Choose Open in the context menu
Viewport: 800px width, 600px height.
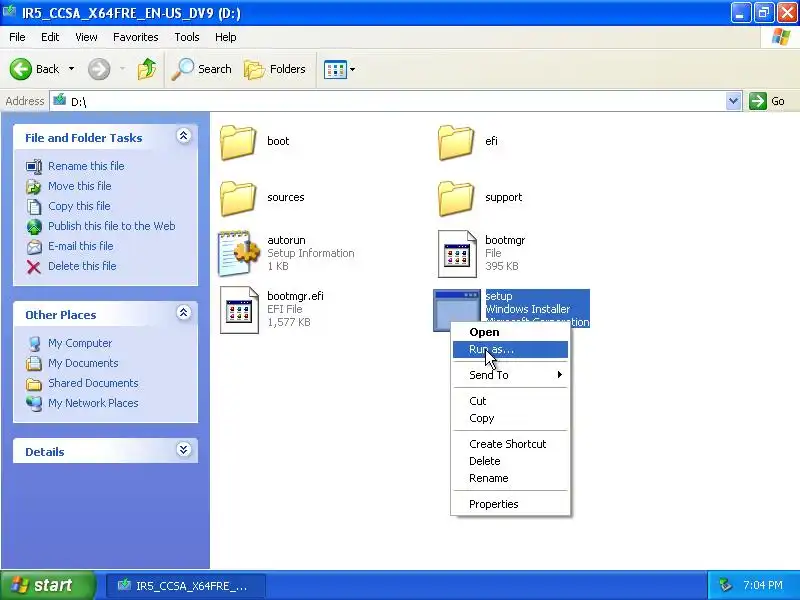pyautogui.click(x=510, y=332)
